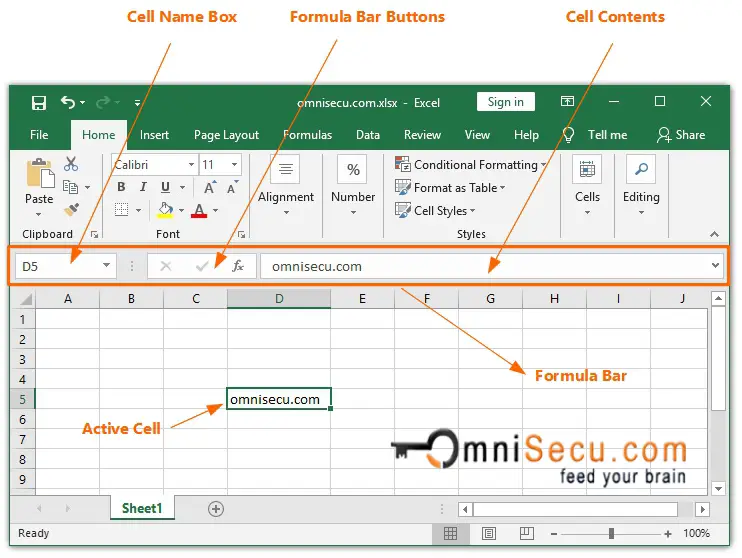
Task: Open the Help tab
Action: [526, 135]
